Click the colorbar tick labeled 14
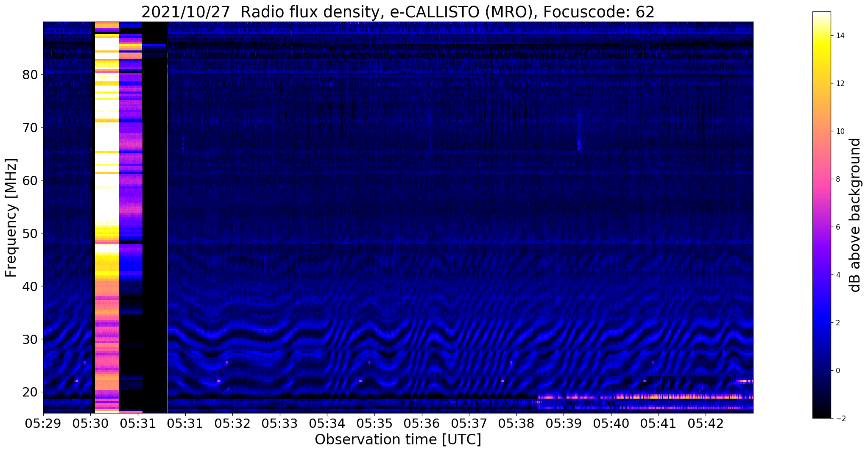Image resolution: width=868 pixels, height=452 pixels. coord(840,36)
